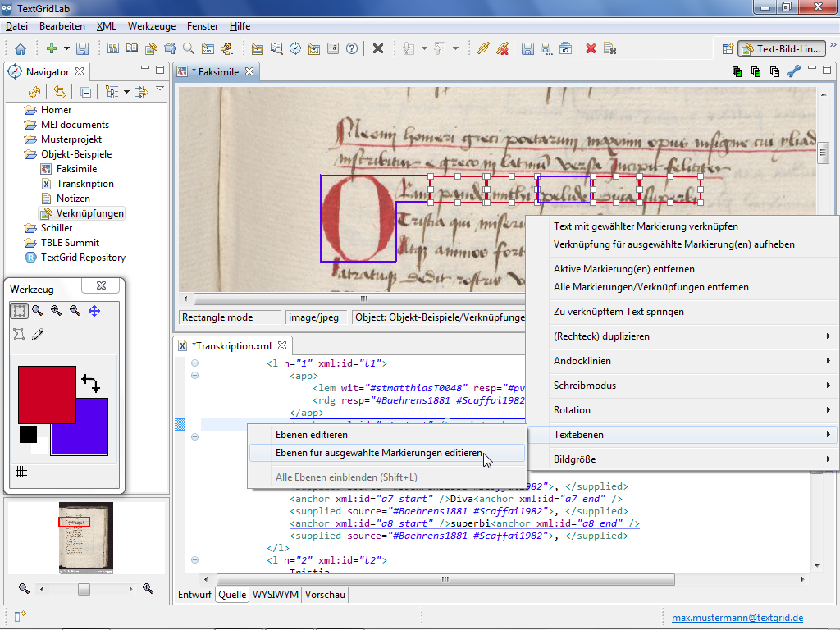Image resolution: width=840 pixels, height=630 pixels.
Task: Click the magnifier search icon in main toolbar
Action: (x=189, y=49)
